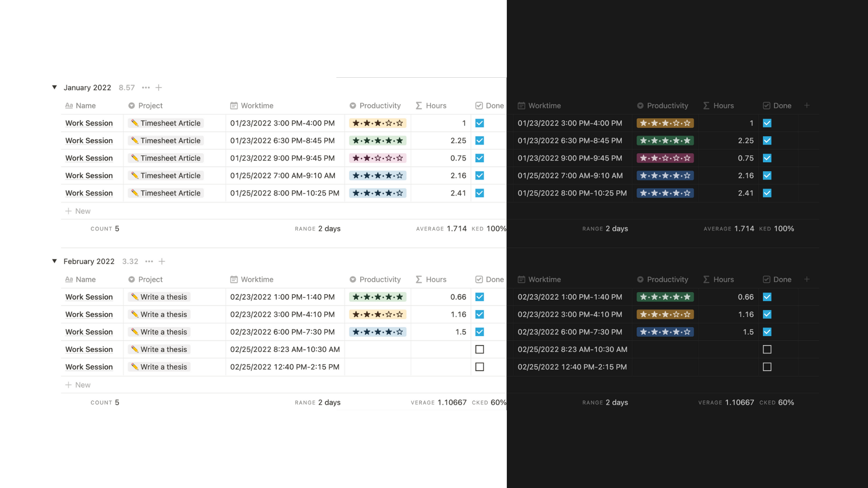This screenshot has height=488, width=868.
Task: Collapse the February 2022 group toggle
Action: (54, 261)
